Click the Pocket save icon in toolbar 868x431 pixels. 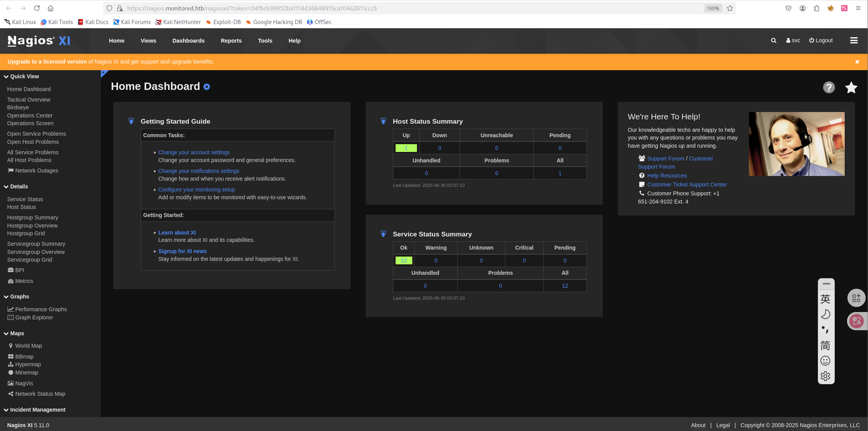click(788, 8)
